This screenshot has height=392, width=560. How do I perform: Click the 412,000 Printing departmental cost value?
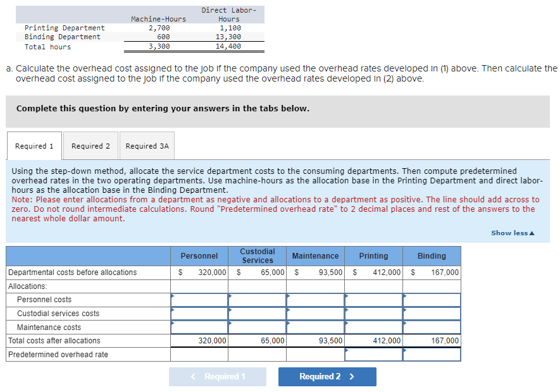(x=387, y=273)
